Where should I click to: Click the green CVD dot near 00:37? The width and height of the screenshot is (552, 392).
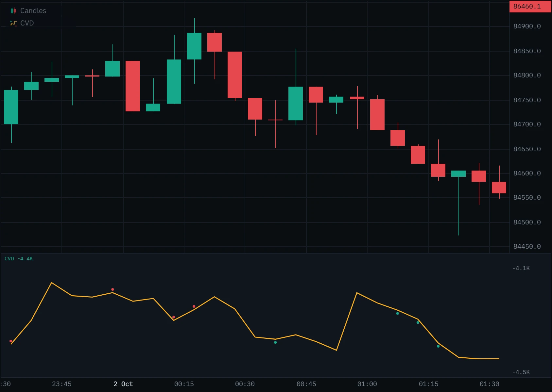275,342
